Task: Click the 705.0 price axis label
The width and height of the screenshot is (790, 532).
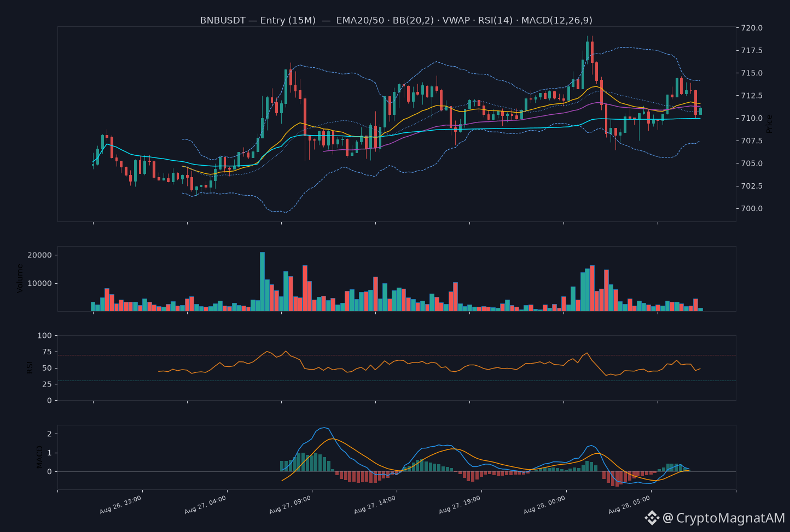Action: coord(752,163)
